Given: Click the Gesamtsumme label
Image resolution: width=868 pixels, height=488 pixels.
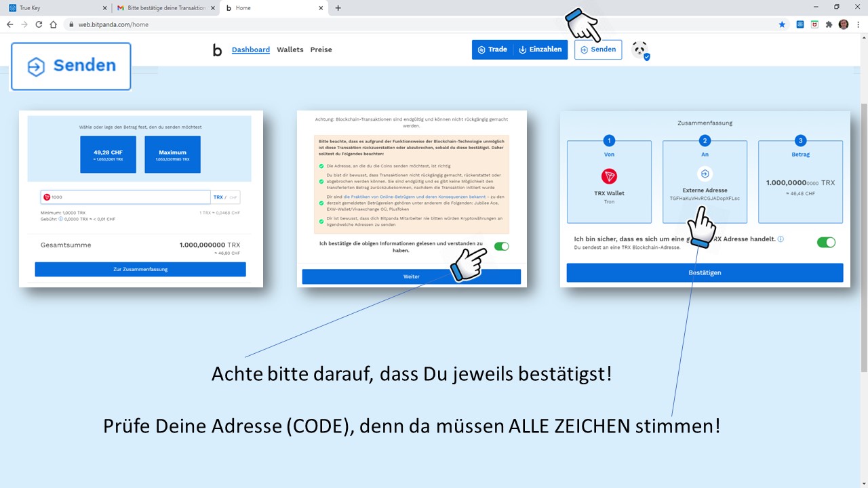Looking at the screenshot, I should 66,245.
